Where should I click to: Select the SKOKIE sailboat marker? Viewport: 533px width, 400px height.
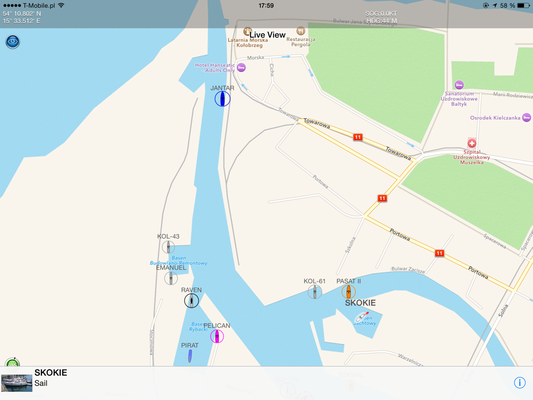coord(362,317)
